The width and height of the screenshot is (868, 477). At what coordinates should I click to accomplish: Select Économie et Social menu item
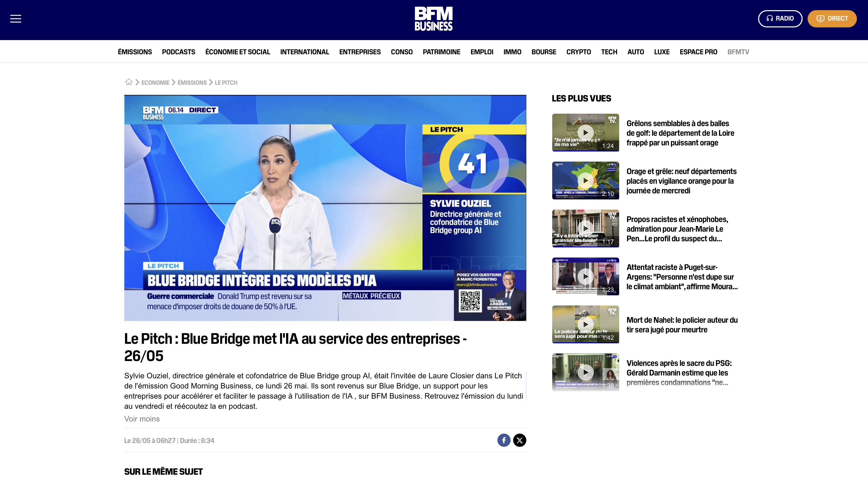[x=238, y=52]
